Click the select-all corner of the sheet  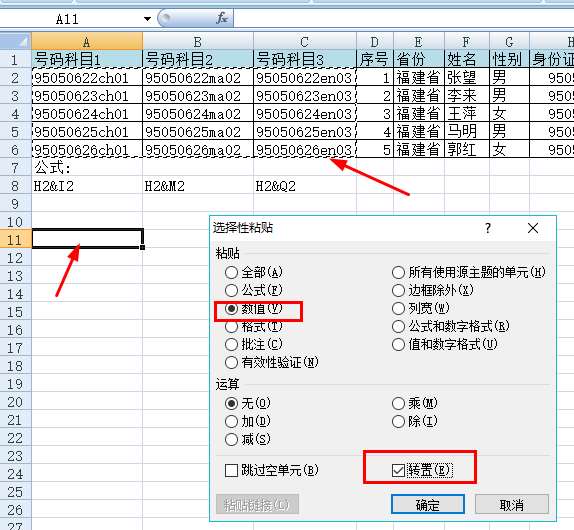(x=15, y=41)
